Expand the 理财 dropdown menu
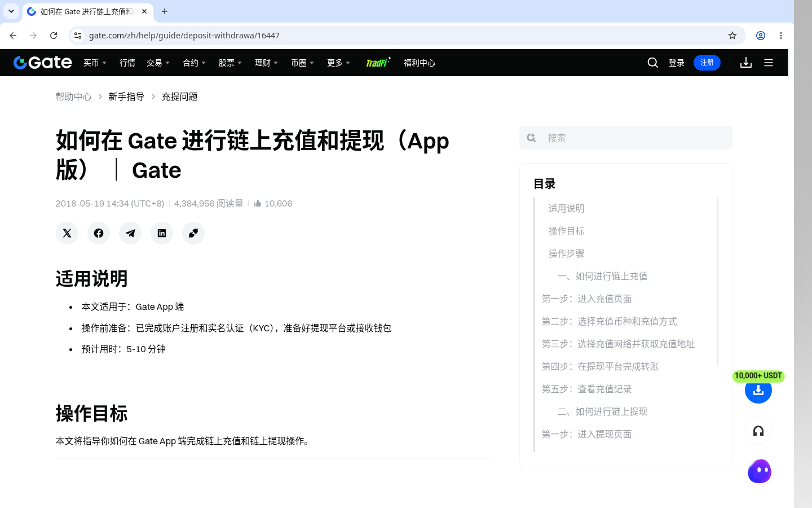 (266, 63)
